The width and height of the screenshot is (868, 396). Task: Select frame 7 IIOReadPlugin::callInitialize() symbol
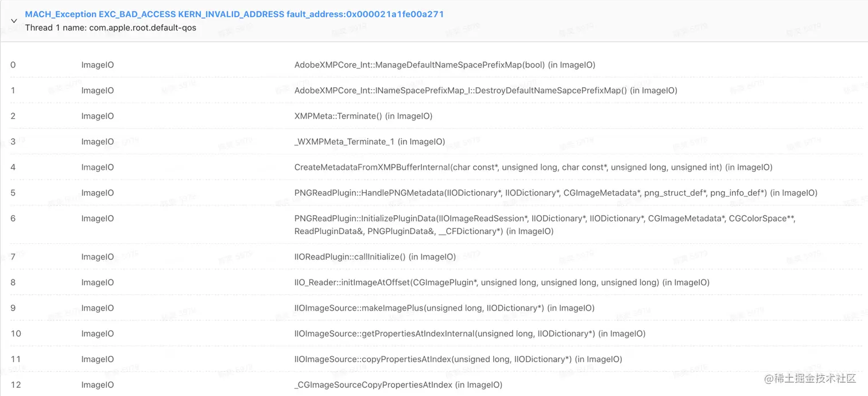375,257
